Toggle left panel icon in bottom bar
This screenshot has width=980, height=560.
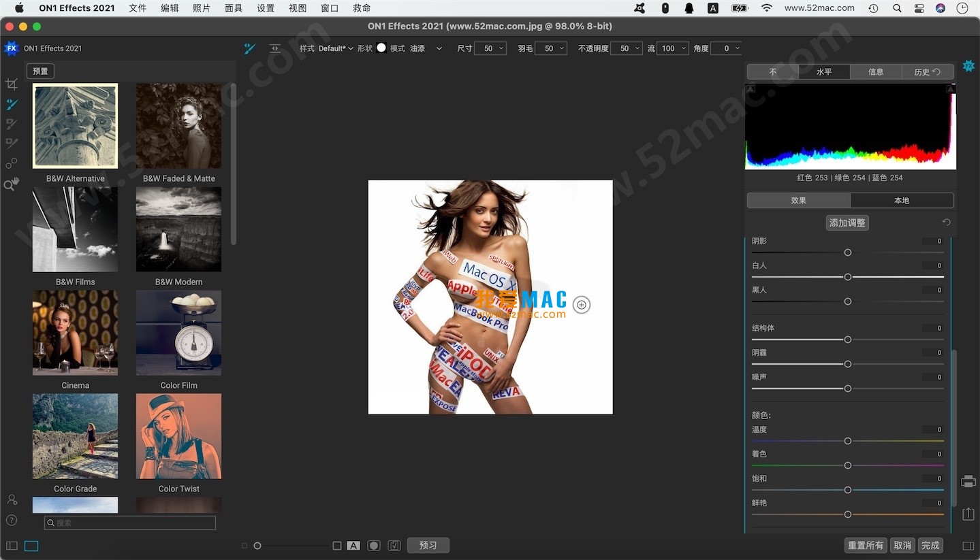coord(12,546)
